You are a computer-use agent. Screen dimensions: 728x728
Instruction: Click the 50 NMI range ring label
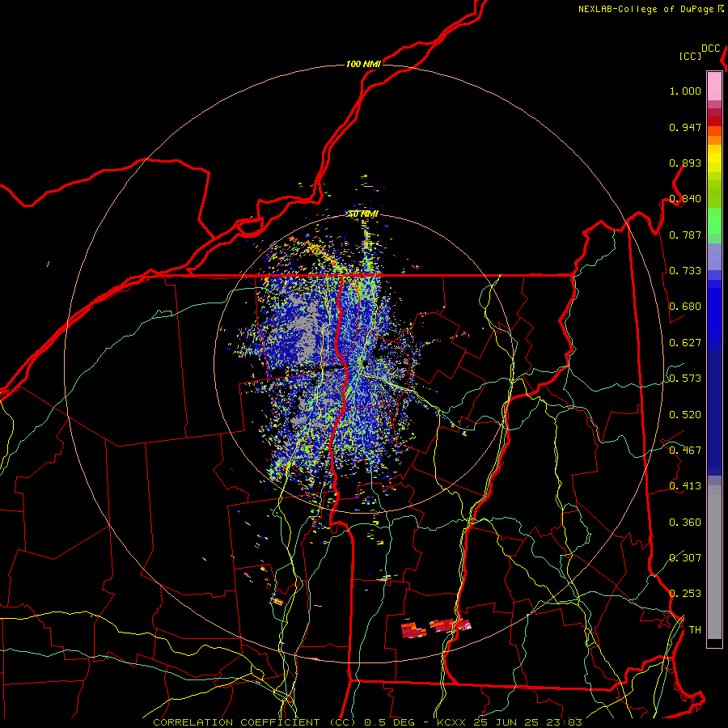363,214
